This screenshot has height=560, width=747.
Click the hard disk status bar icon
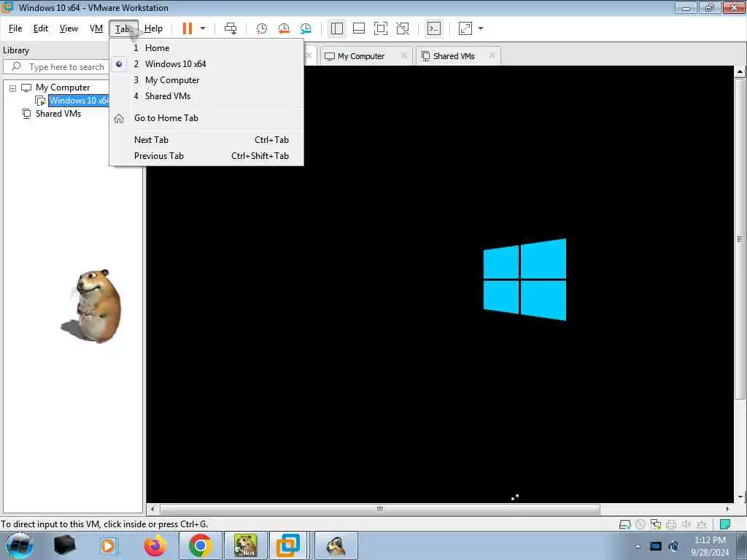pyautogui.click(x=624, y=525)
